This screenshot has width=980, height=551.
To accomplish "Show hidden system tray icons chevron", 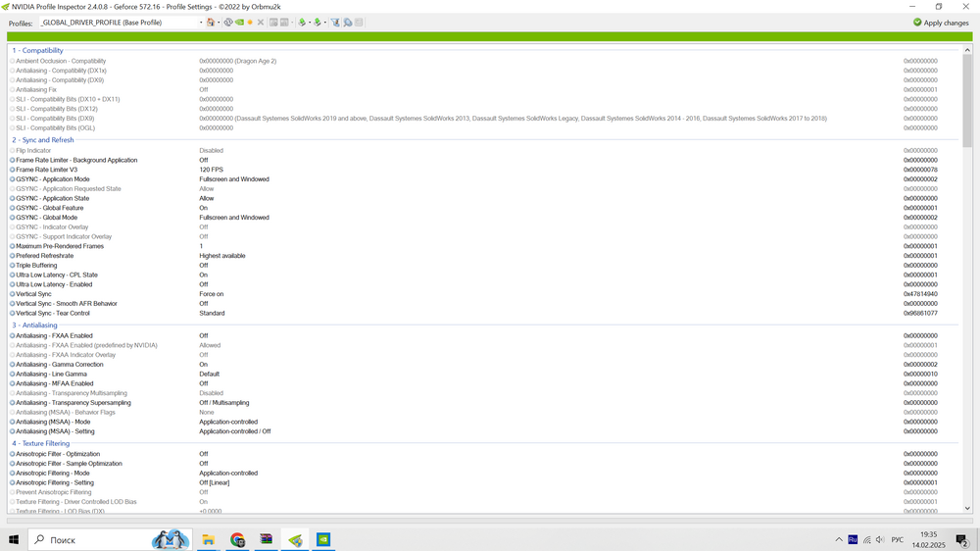I will tap(838, 540).
